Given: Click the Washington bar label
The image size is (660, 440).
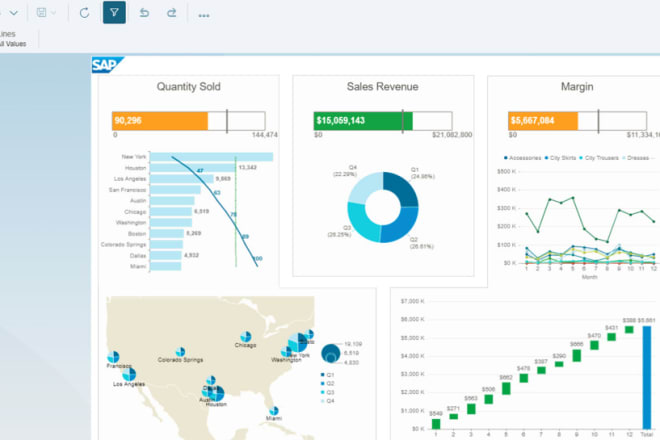Looking at the screenshot, I should [x=131, y=223].
